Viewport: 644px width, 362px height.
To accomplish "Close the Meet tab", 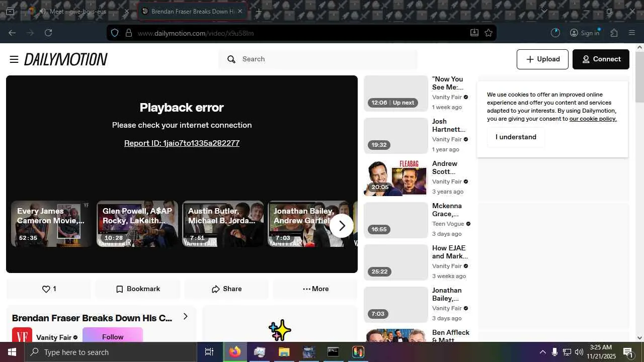I will (x=127, y=11).
